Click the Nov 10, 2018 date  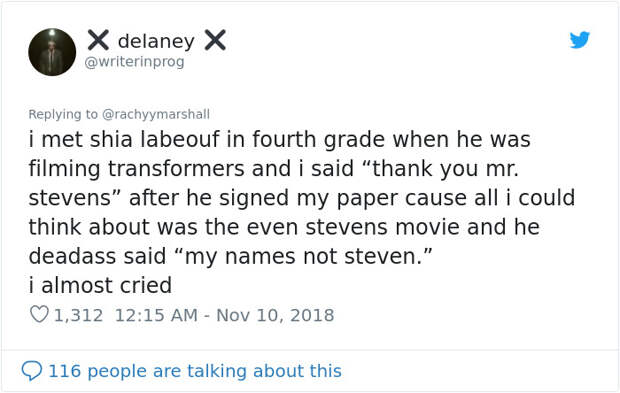click(x=275, y=315)
